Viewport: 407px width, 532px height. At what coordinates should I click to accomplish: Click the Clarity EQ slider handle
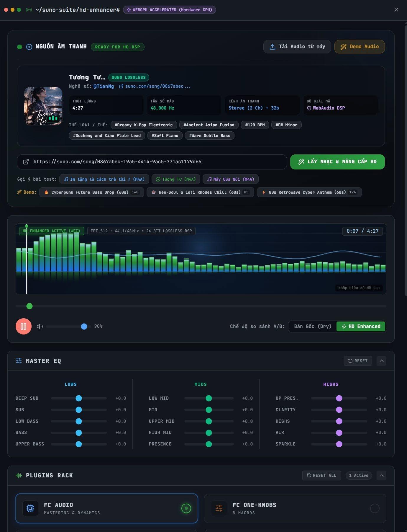tap(339, 410)
